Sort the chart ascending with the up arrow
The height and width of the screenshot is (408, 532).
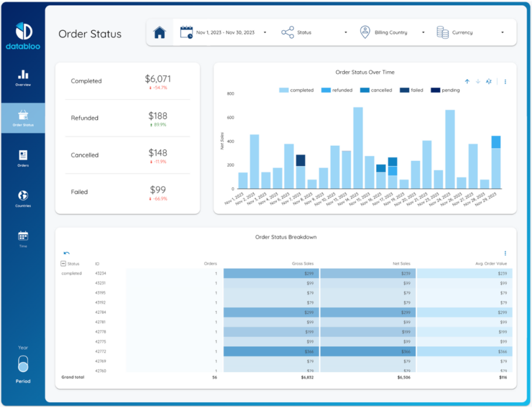[467, 82]
